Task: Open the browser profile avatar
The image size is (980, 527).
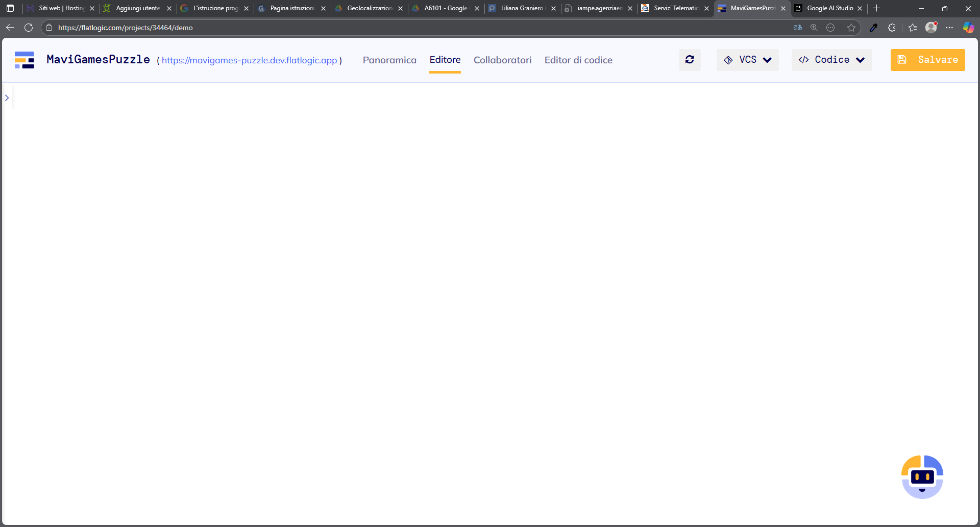Action: [x=931, y=28]
